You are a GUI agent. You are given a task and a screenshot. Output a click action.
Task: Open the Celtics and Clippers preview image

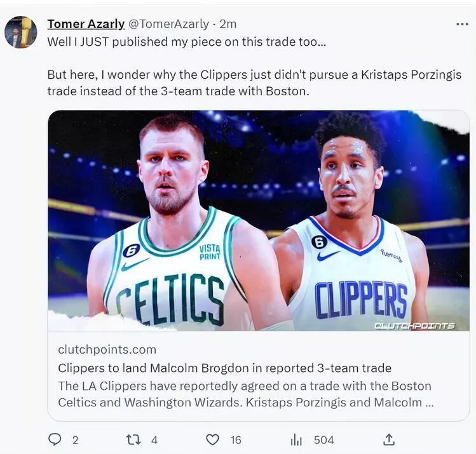coord(259,220)
